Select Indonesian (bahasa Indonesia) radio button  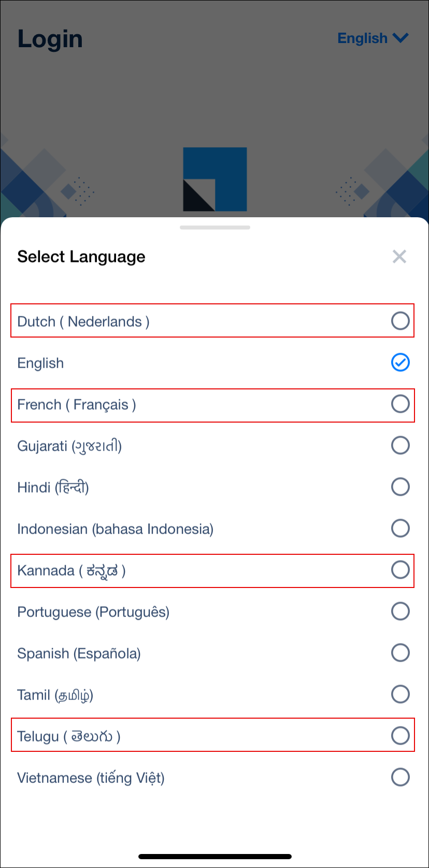click(400, 528)
